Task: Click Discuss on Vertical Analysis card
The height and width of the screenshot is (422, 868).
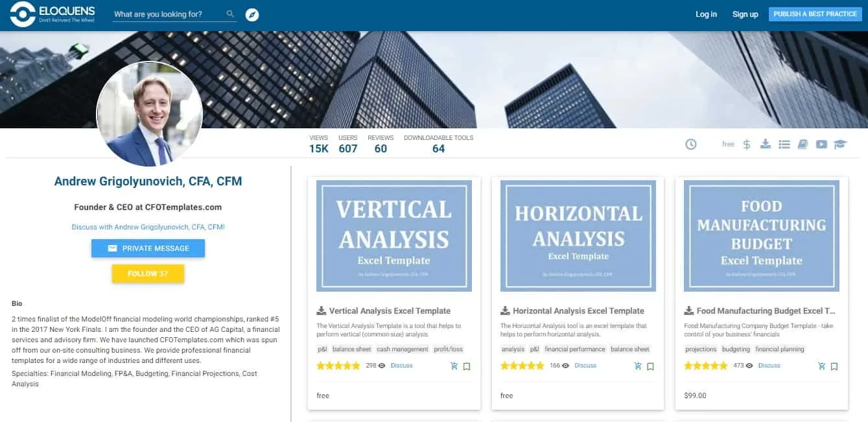Action: pos(402,366)
